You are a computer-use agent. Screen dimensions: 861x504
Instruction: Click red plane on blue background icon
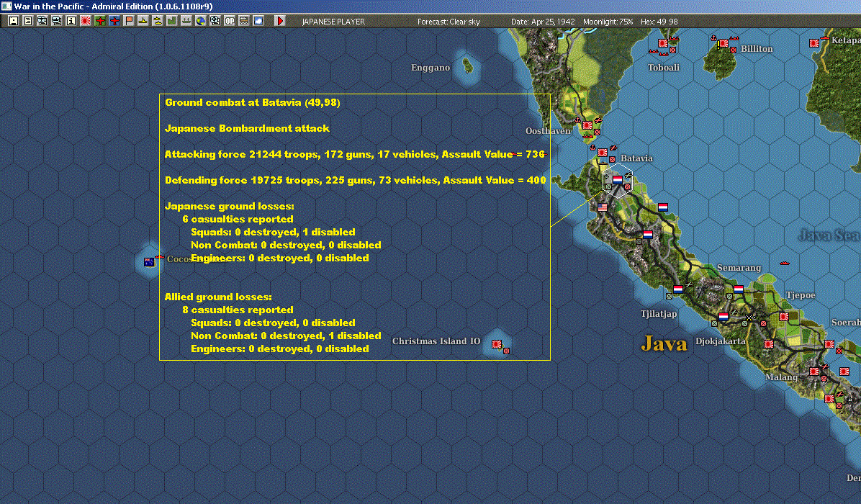[114, 21]
